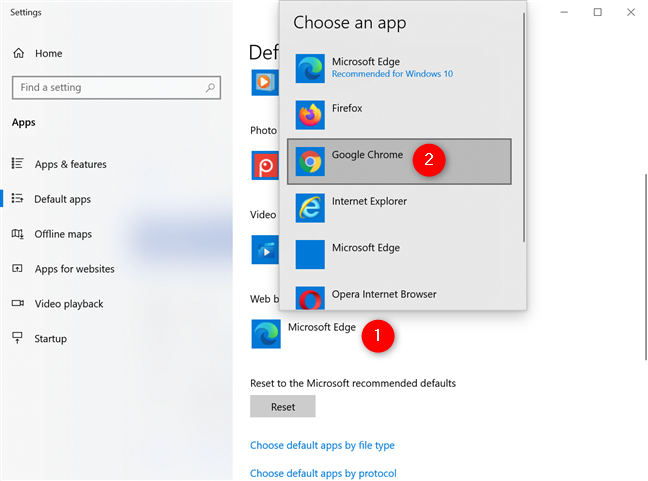The image size is (648, 481).
Task: Click the Internet Explorer icon
Action: pos(310,208)
